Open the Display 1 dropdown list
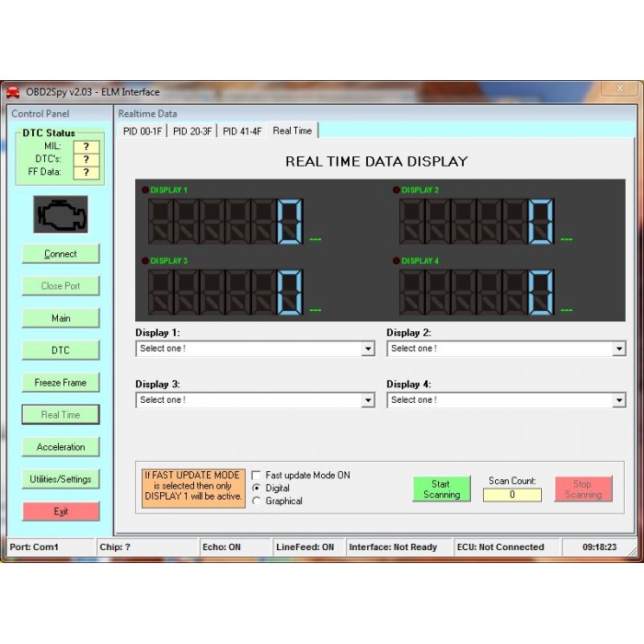This screenshot has width=644, height=644. [368, 350]
